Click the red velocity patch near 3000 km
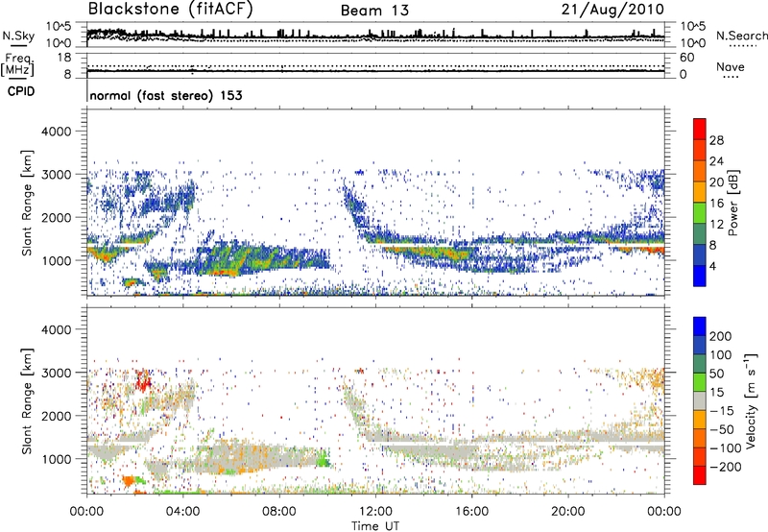 tap(143, 380)
